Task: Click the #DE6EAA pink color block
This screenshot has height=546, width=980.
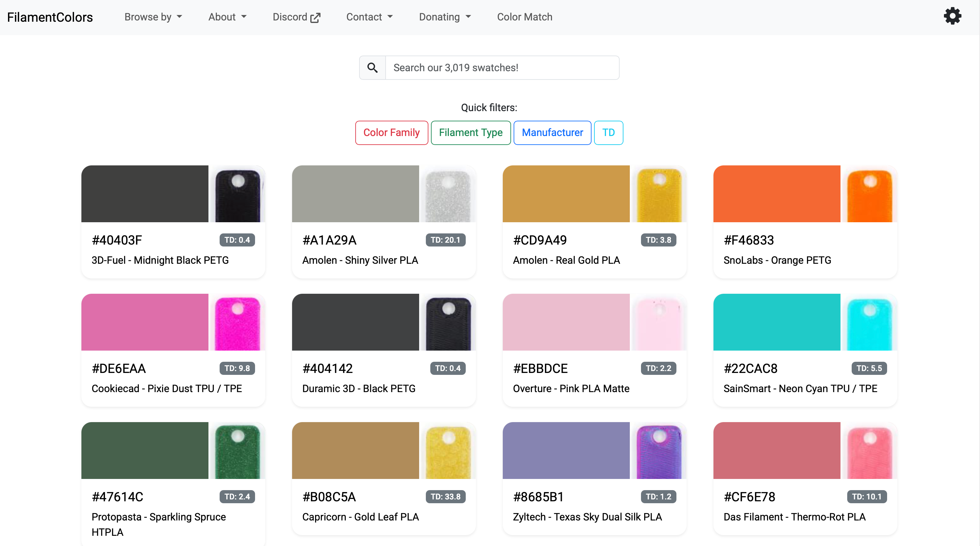Action: pyautogui.click(x=145, y=322)
